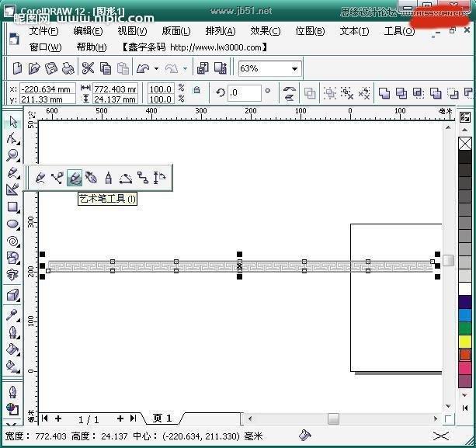This screenshot has height=448, width=476.
Task: Select the Artistic Media tool in flyout
Action: click(x=75, y=178)
